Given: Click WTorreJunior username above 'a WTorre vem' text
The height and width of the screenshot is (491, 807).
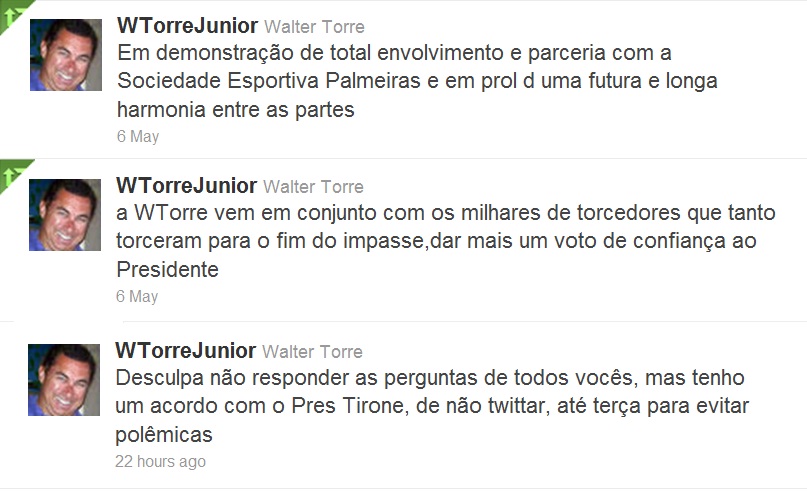Looking at the screenshot, I should [187, 186].
